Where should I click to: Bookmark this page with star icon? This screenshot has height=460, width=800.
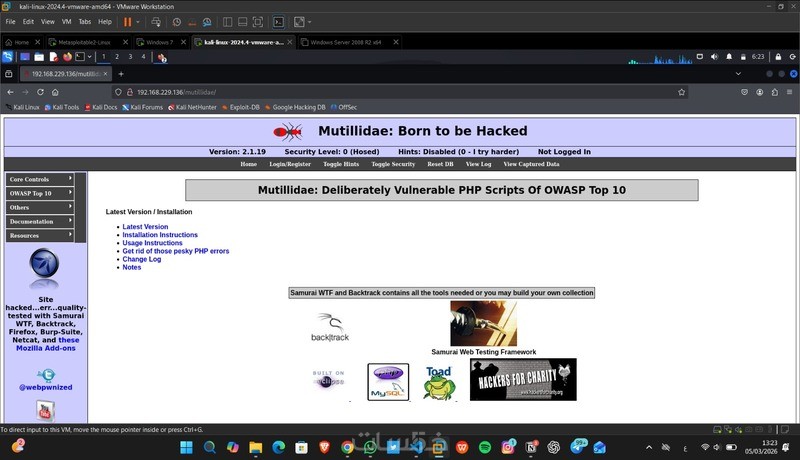(x=682, y=92)
